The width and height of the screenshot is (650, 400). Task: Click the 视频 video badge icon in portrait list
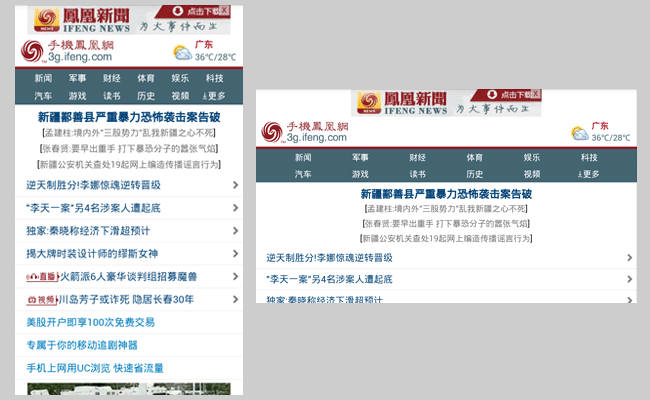pos(42,299)
